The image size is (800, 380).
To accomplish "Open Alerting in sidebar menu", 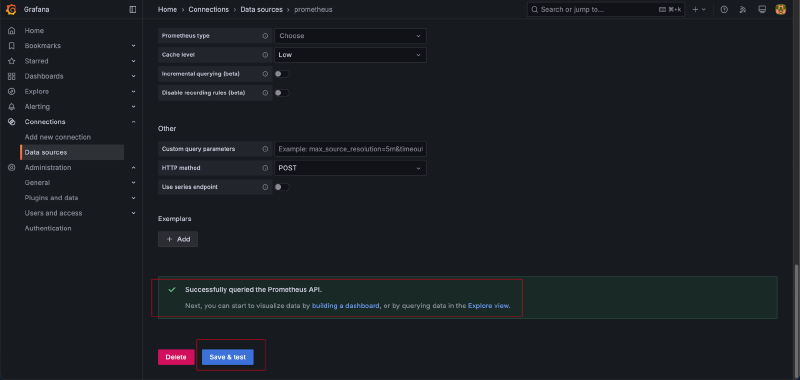I will (37, 107).
